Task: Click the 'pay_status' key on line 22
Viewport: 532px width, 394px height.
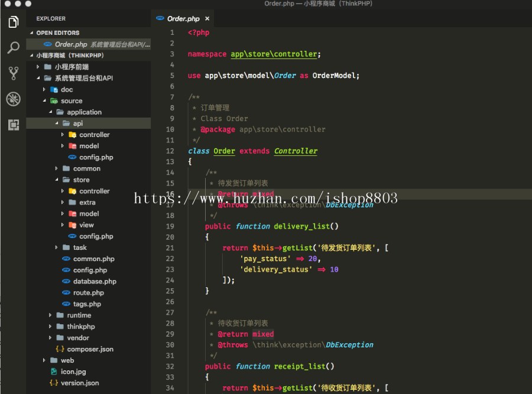Action: tap(265, 259)
